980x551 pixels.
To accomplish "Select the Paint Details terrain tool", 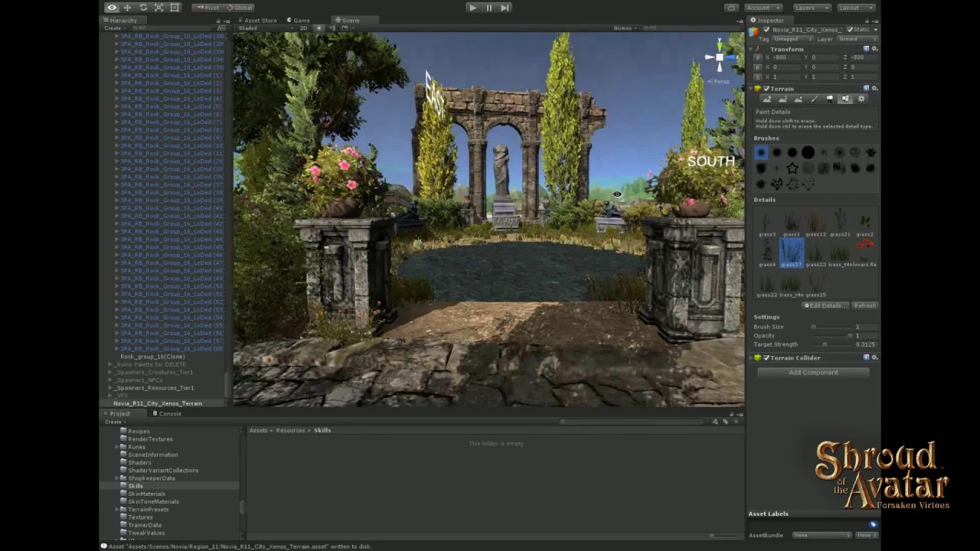I will [845, 99].
